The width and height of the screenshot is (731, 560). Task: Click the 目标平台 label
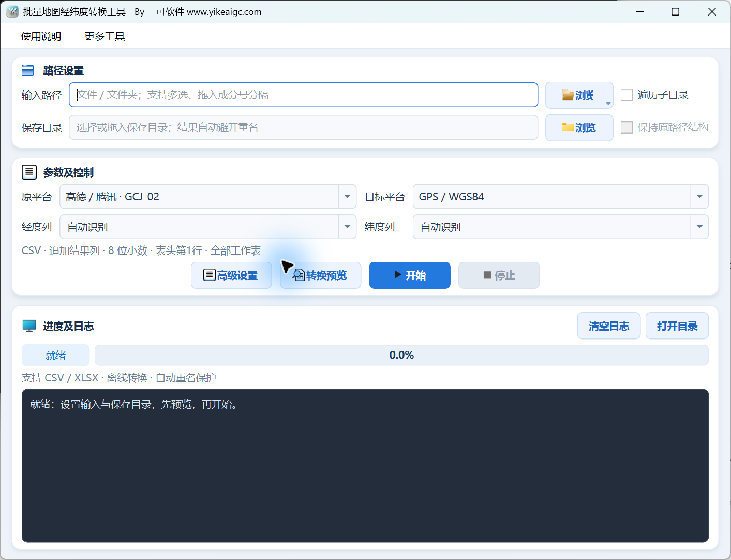coord(385,197)
